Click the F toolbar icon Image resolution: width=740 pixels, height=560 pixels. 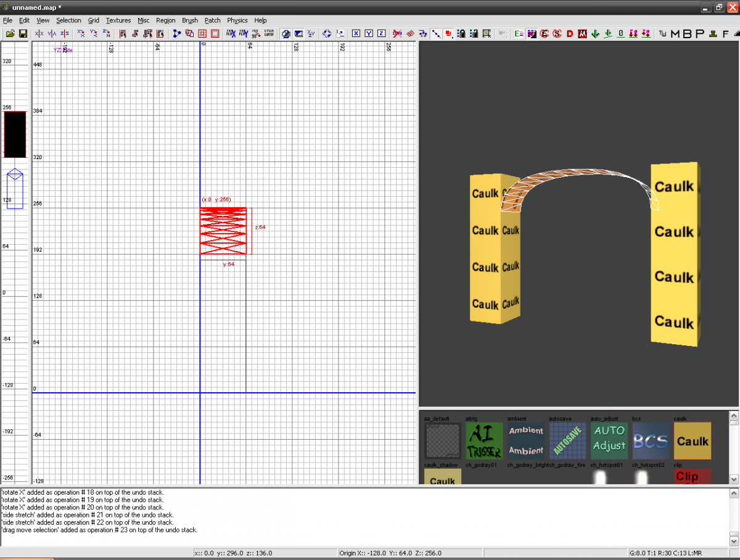coord(726,33)
